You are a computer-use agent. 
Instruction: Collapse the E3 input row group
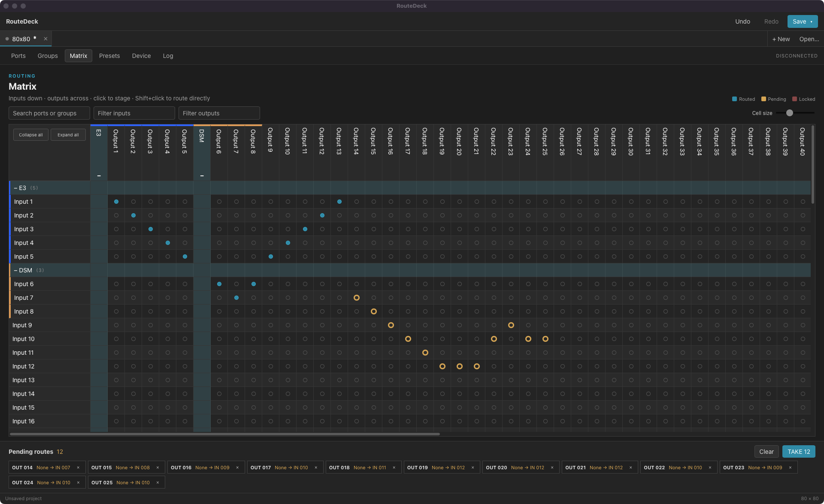pyautogui.click(x=16, y=188)
